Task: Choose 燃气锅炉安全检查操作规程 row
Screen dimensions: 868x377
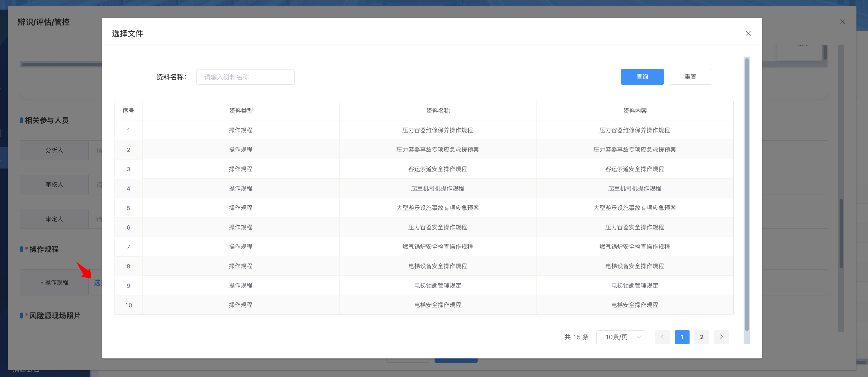Action: [437, 247]
